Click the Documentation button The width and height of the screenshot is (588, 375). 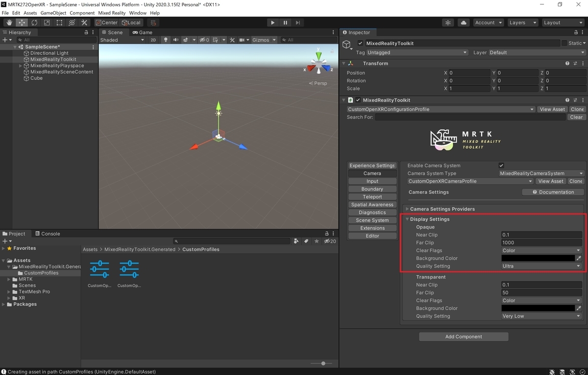click(x=553, y=192)
